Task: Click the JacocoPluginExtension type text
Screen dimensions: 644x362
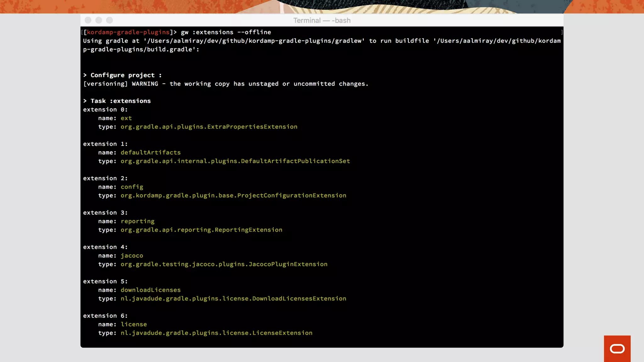Action: (x=224, y=264)
